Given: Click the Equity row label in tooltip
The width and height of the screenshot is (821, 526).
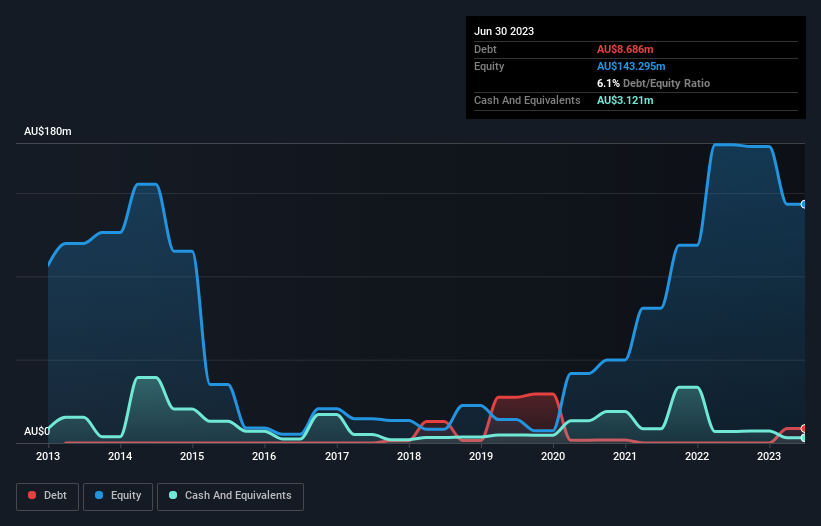Looking at the screenshot, I should pyautogui.click(x=489, y=66).
